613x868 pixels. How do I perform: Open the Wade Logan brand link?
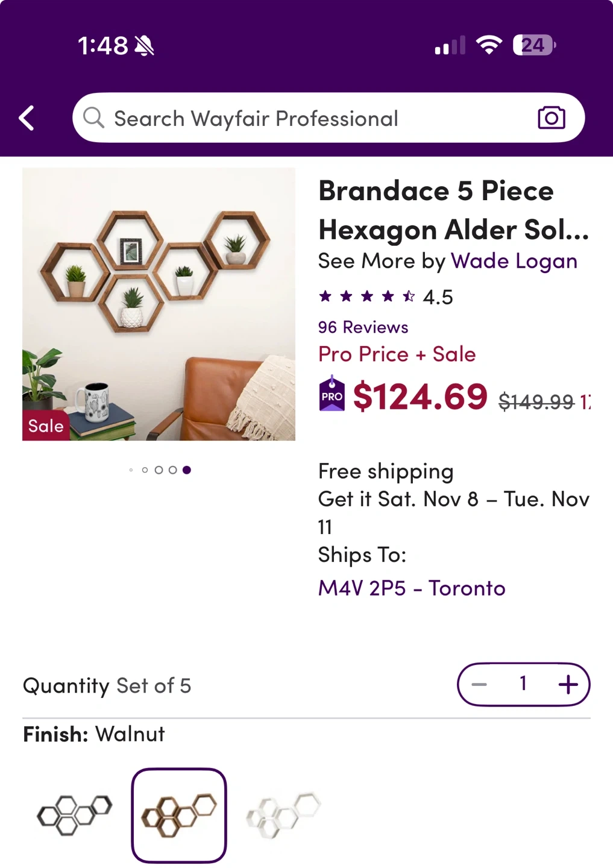click(x=514, y=261)
